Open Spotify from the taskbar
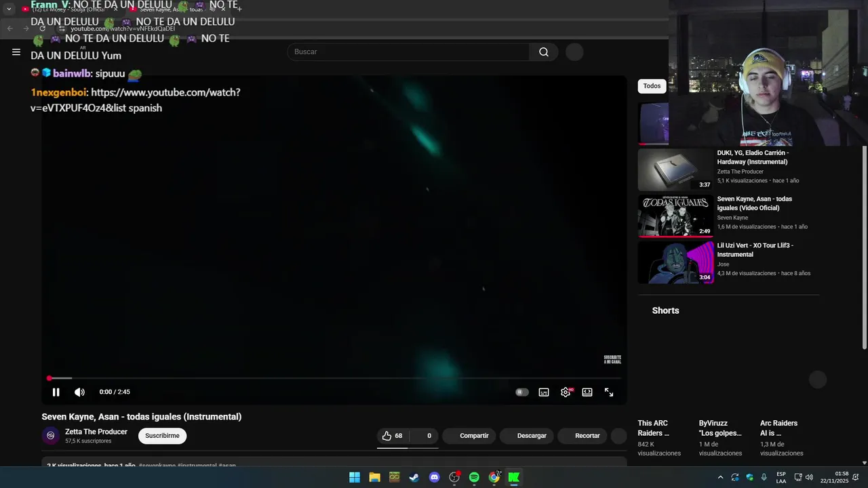The image size is (868, 488). click(x=474, y=477)
